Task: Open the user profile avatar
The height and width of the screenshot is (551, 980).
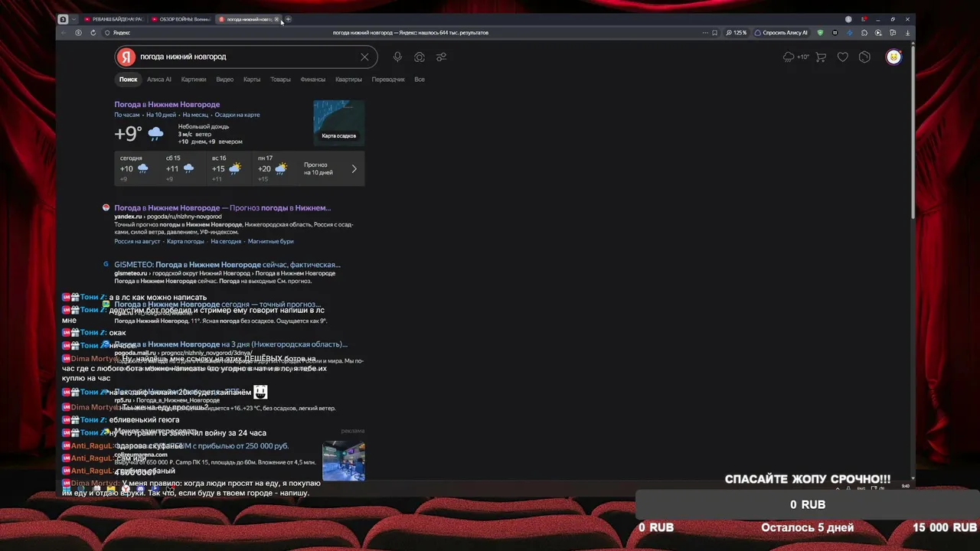Action: coord(893,57)
